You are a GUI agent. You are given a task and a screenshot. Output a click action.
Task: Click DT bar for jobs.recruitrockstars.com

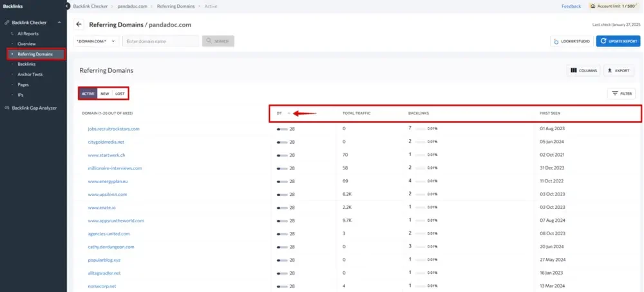[282, 129]
